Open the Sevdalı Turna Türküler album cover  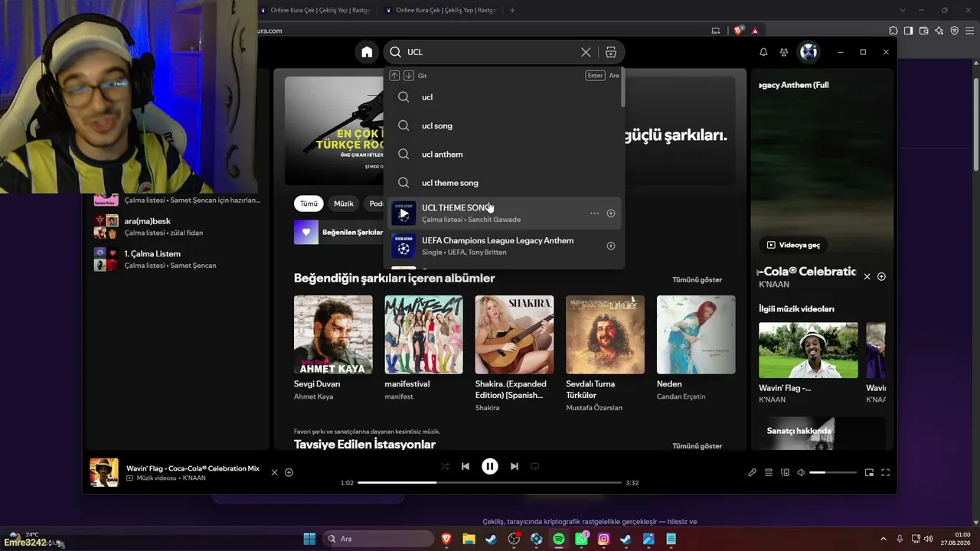click(x=605, y=334)
